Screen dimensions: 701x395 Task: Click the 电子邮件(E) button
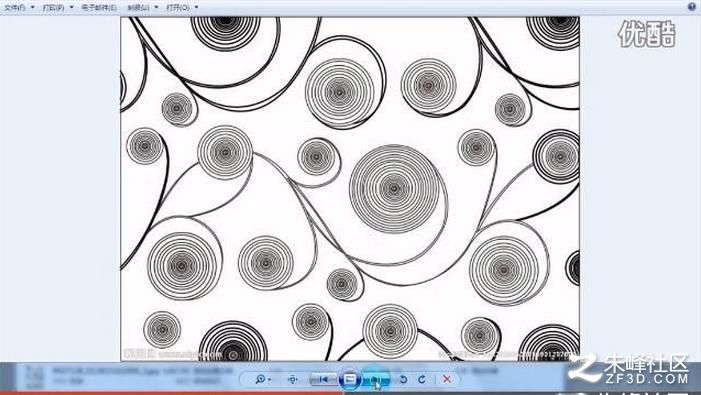click(99, 8)
